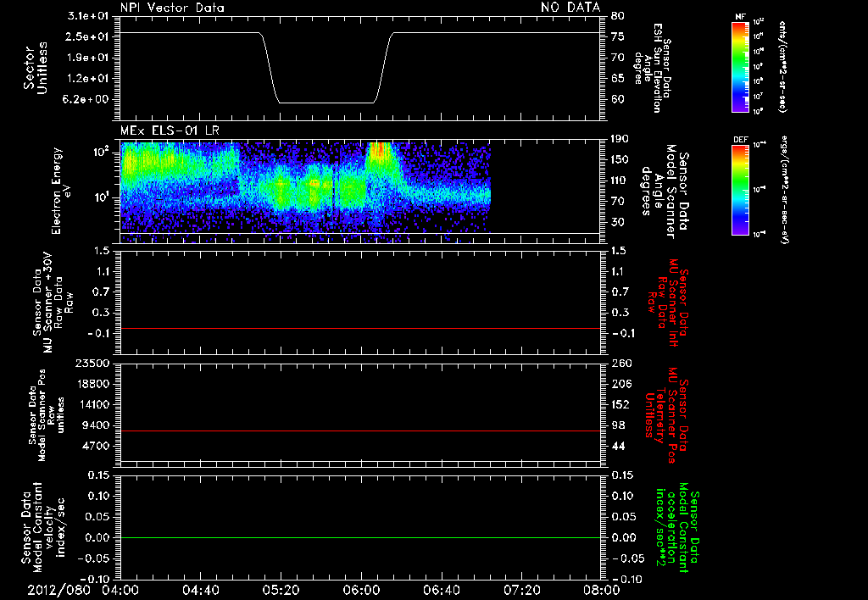Click the red high-flux burst in the spectrogram
The image size is (868, 600).
click(x=379, y=153)
